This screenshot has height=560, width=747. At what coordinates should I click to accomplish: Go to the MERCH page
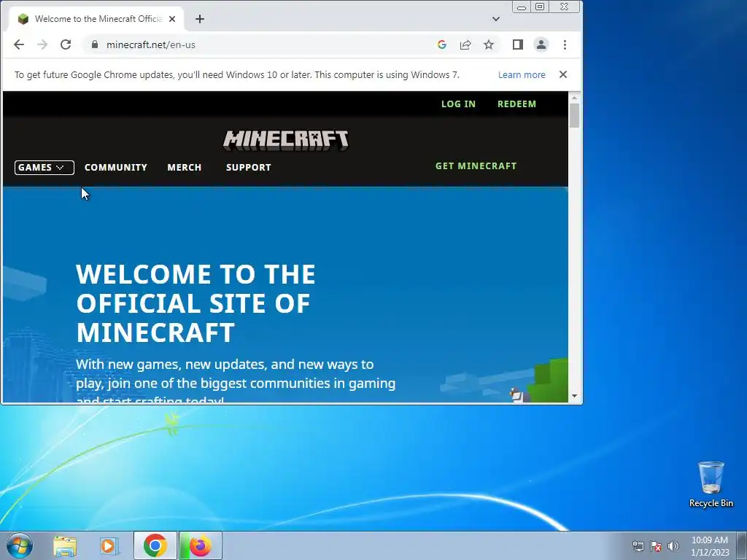click(185, 168)
